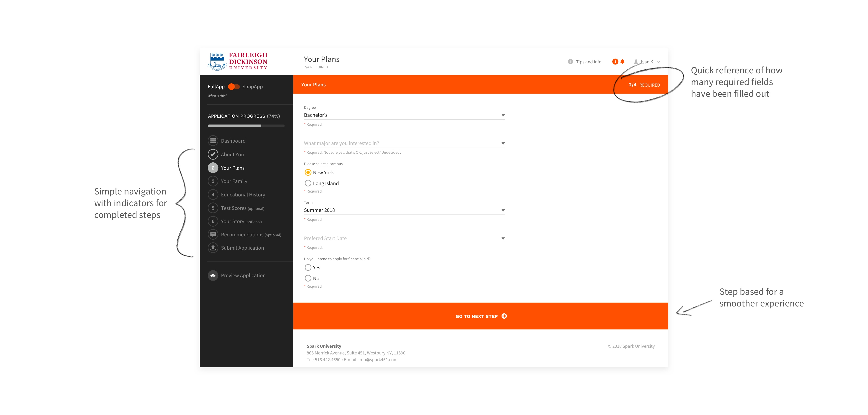Open Educational History step in sidebar
The width and height of the screenshot is (868, 415).
click(237, 194)
